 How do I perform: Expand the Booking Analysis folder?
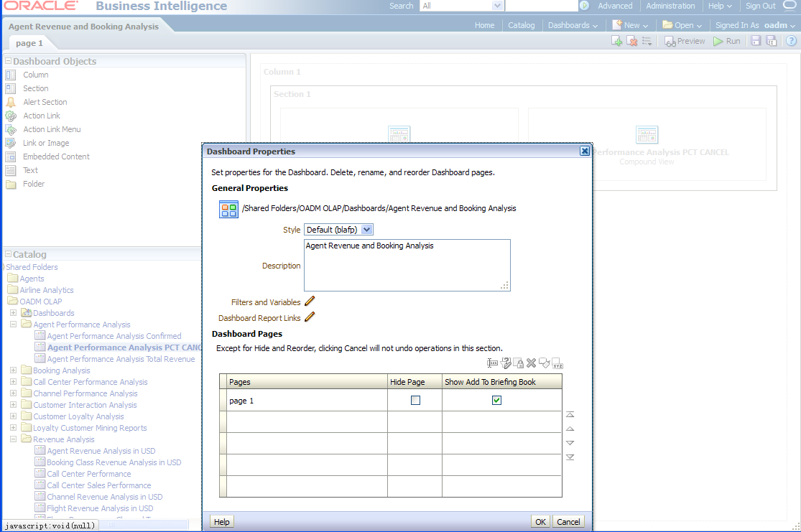(x=13, y=370)
